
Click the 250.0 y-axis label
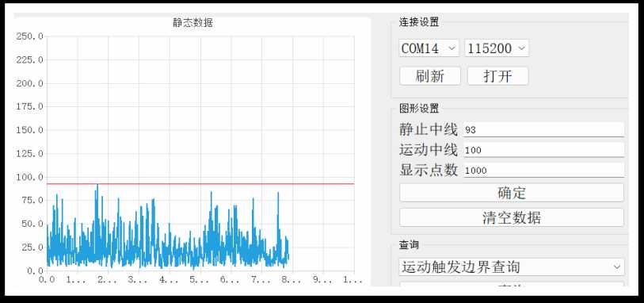29,36
